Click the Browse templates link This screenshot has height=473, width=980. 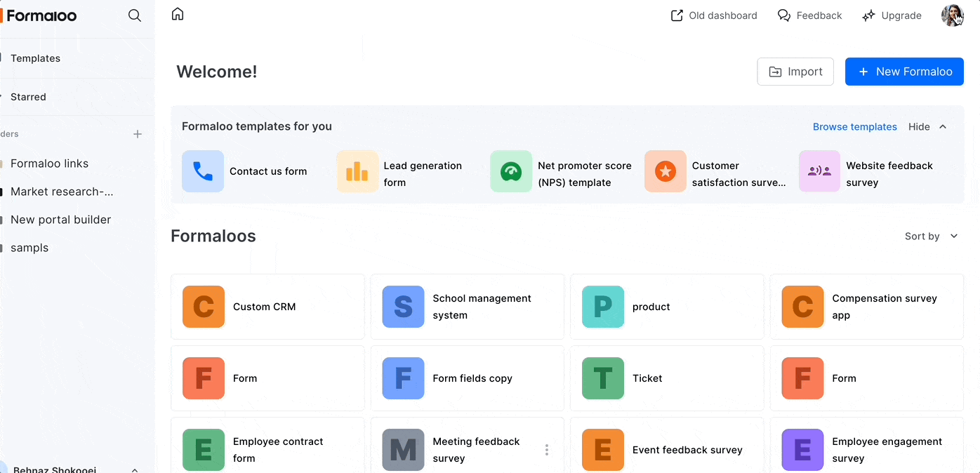(x=855, y=127)
